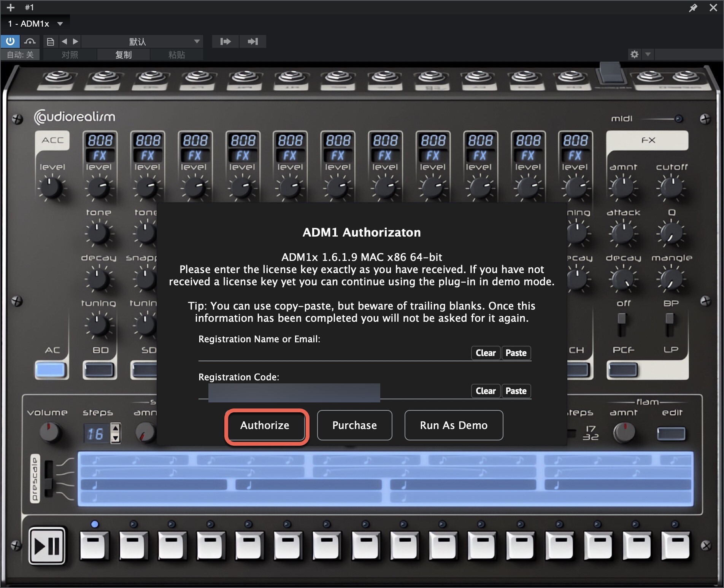
Task: Pin the plugin window
Action: point(693,7)
